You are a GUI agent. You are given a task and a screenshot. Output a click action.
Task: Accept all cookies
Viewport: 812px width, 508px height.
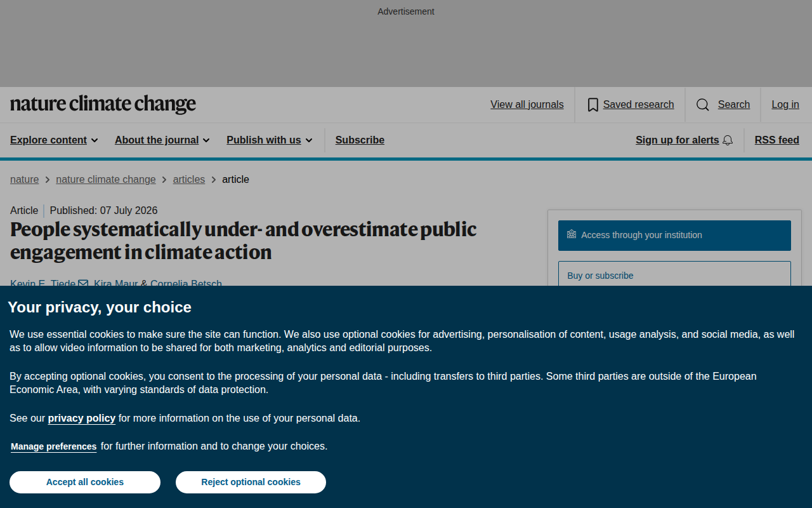point(85,482)
